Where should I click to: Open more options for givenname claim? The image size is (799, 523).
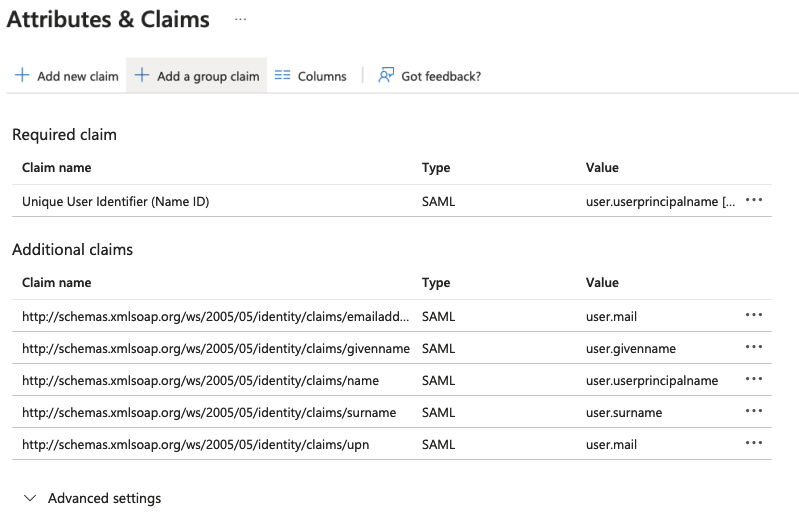(x=754, y=348)
